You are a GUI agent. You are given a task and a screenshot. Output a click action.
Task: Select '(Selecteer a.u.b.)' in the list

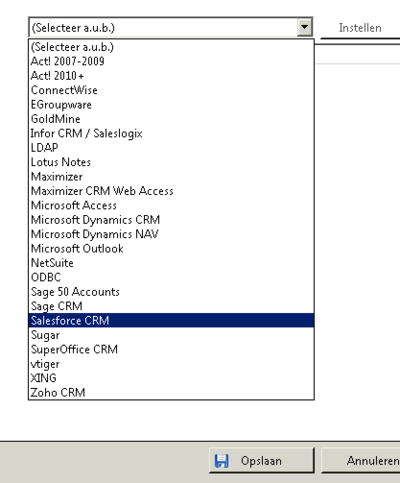pos(171,47)
